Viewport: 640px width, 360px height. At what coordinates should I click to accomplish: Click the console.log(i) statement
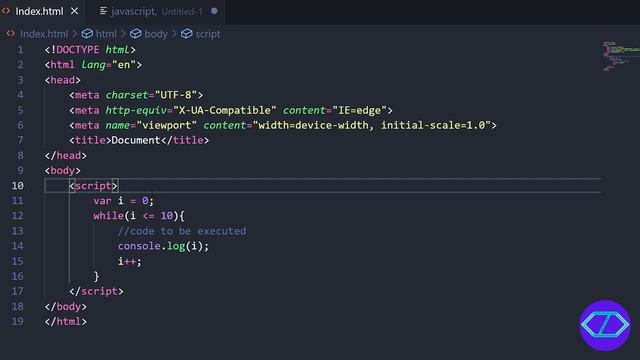point(163,246)
